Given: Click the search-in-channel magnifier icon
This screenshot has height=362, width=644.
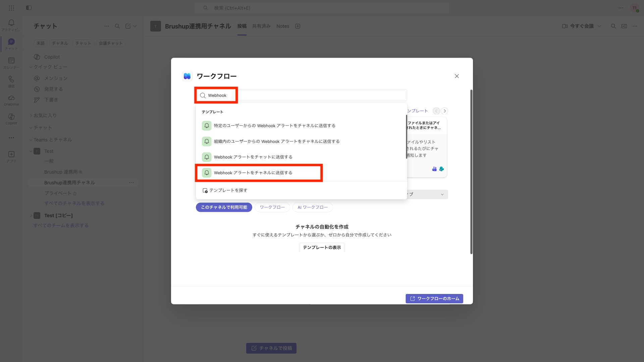Looking at the screenshot, I should coord(613,26).
